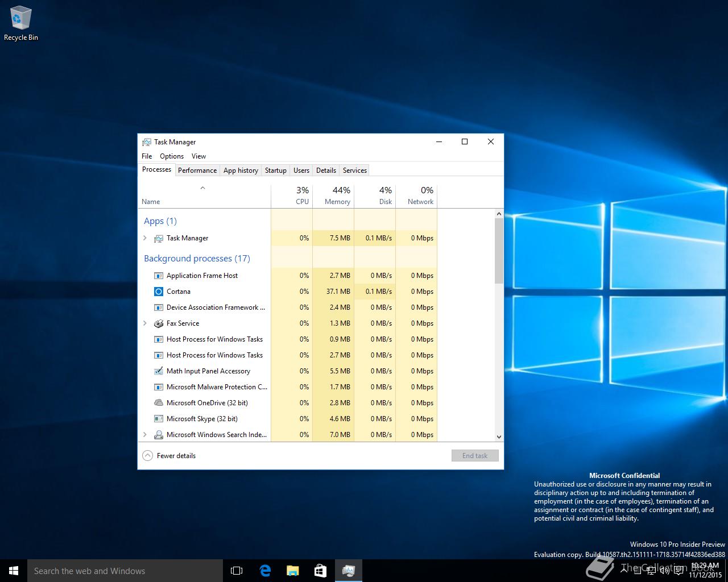728x582 pixels.
Task: Expand the Fax Service process group
Action: pos(145,323)
